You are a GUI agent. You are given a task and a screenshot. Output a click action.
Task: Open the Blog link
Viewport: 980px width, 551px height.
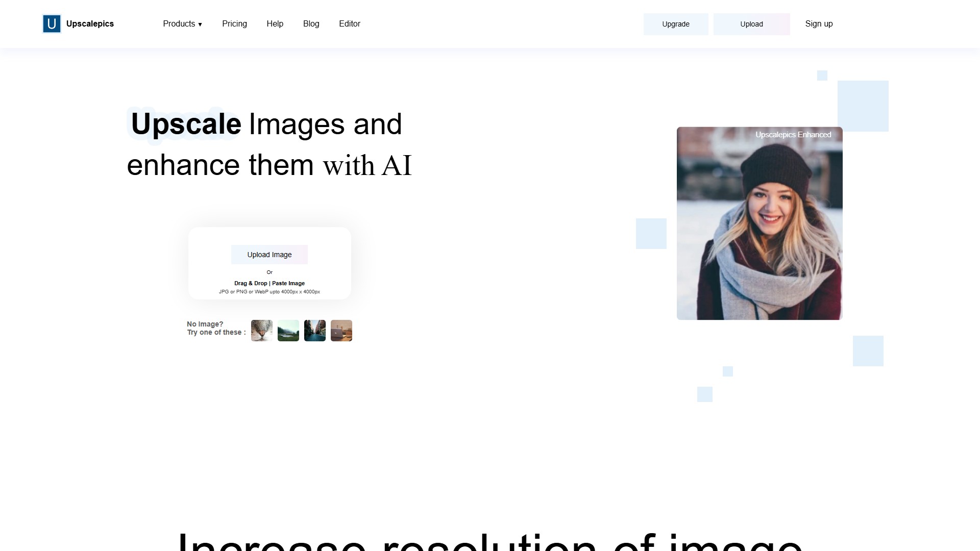pyautogui.click(x=311, y=24)
